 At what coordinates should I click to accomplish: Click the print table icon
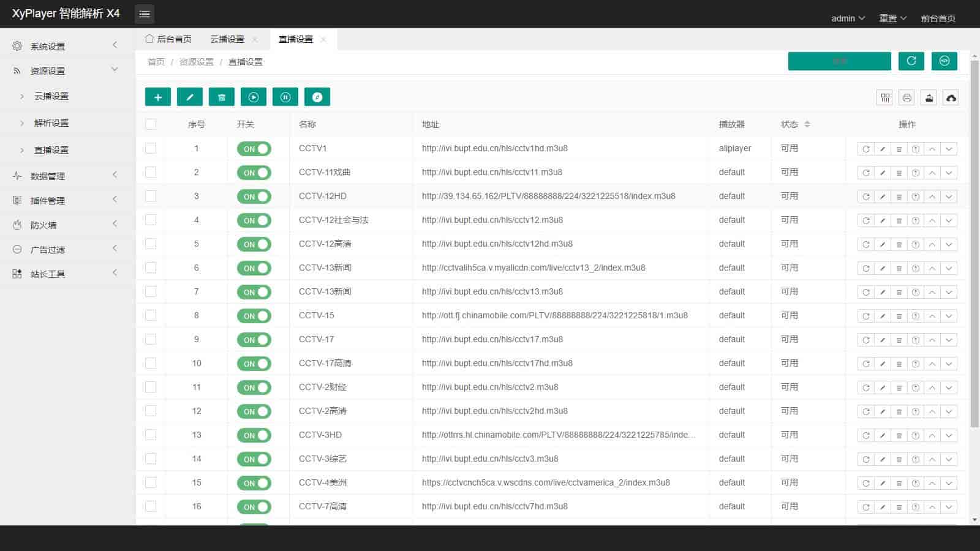tap(907, 98)
